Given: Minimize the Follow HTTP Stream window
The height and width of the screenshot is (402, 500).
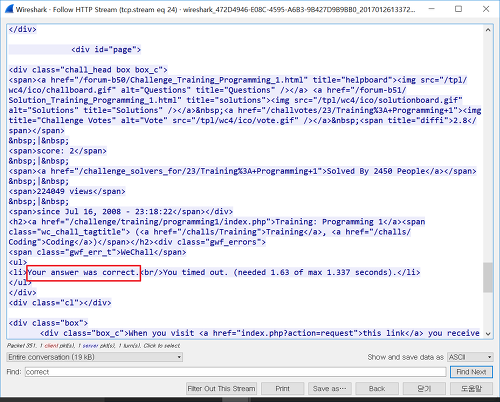Looking at the screenshot, I should click(432, 9).
